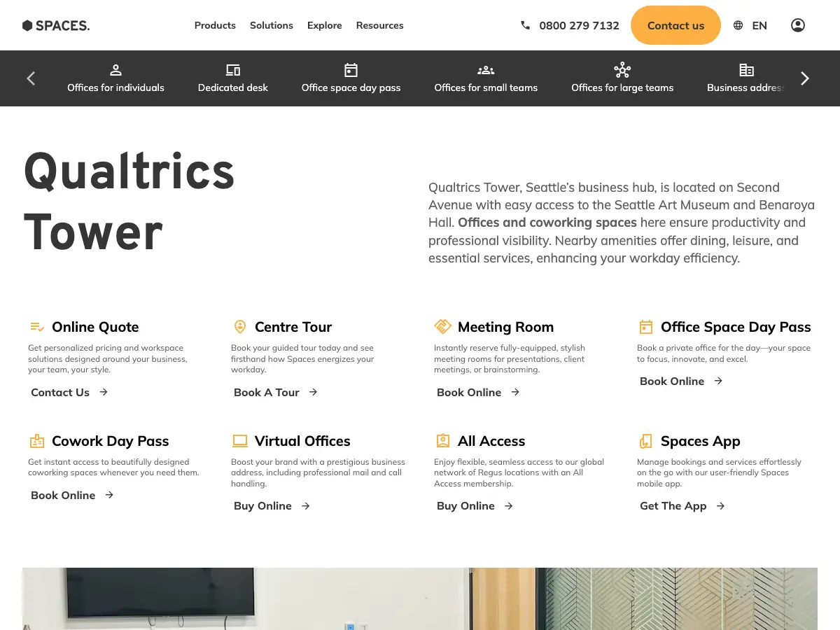Click Book Online under Cowork Day Pass
The image size is (840, 630).
63,495
